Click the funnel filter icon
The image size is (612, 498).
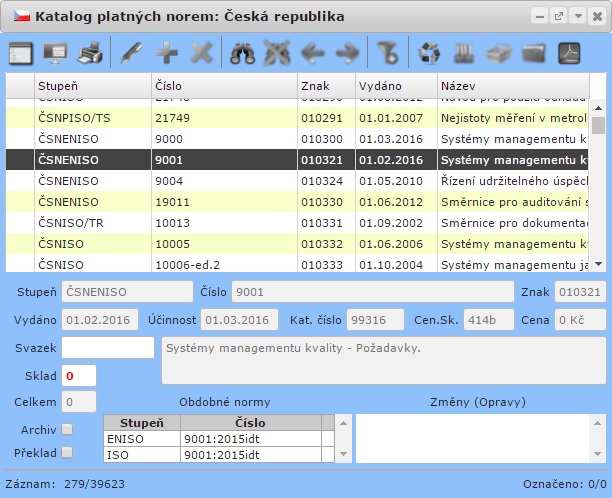pyautogui.click(x=388, y=53)
